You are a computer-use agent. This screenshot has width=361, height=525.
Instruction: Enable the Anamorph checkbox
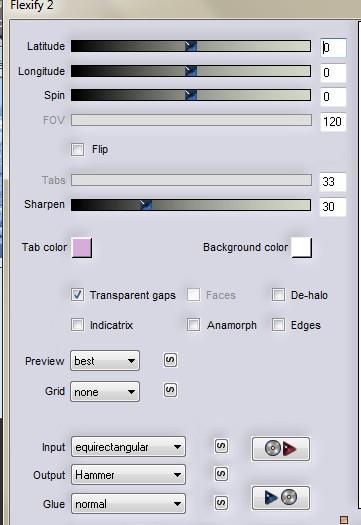pyautogui.click(x=194, y=324)
